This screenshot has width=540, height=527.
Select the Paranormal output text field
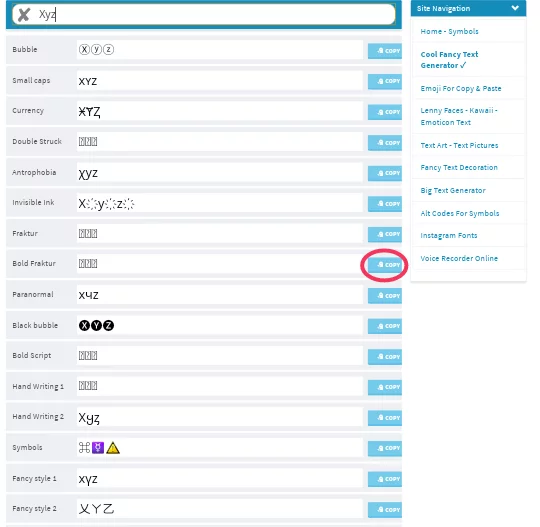click(x=220, y=295)
